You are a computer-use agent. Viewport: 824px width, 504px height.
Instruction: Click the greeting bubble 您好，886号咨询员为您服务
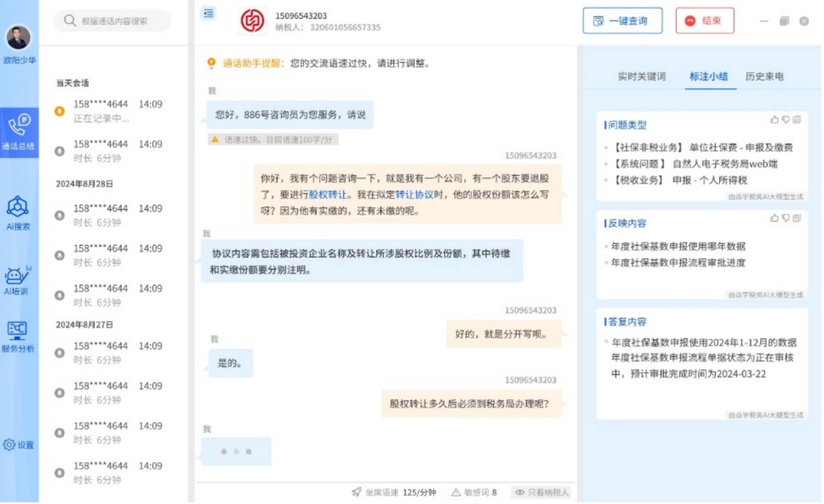[x=290, y=115]
